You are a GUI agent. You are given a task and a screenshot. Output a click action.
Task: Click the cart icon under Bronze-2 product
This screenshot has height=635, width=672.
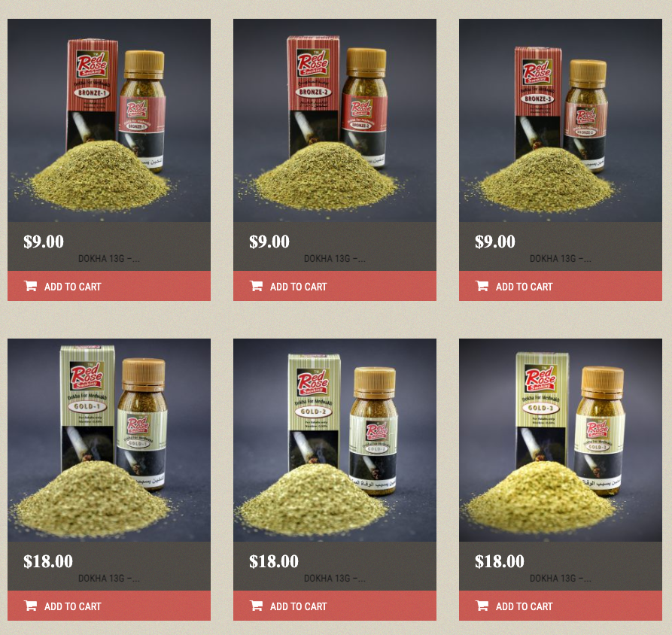click(257, 286)
